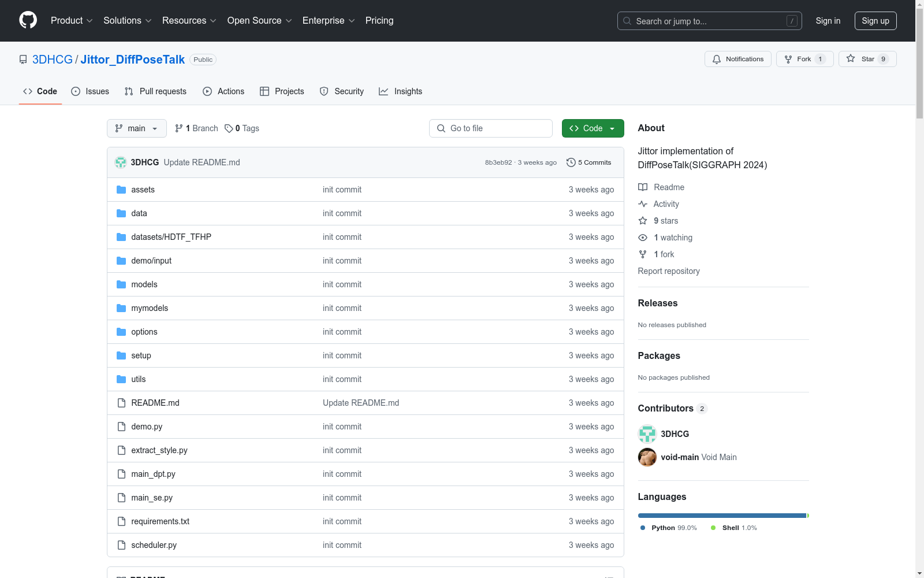Viewport: 924px width, 578px height.
Task: Click the eye icon beside 1 watching
Action: pyautogui.click(x=643, y=238)
